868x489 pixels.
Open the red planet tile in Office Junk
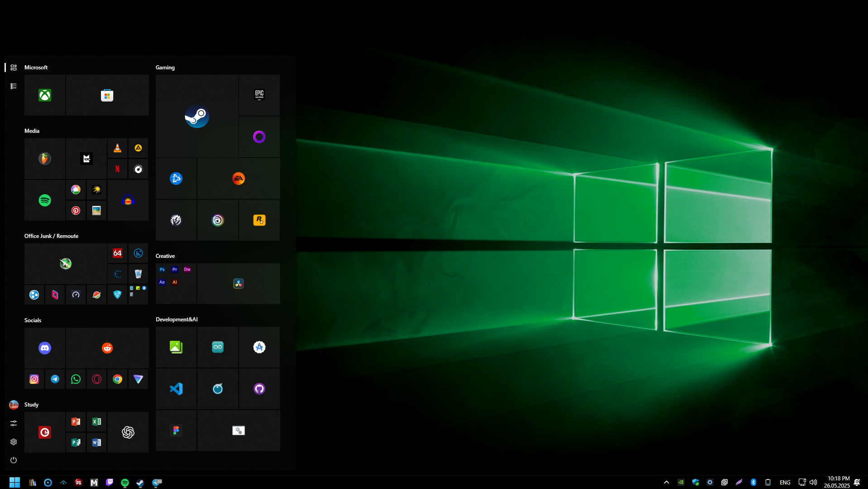96,295
